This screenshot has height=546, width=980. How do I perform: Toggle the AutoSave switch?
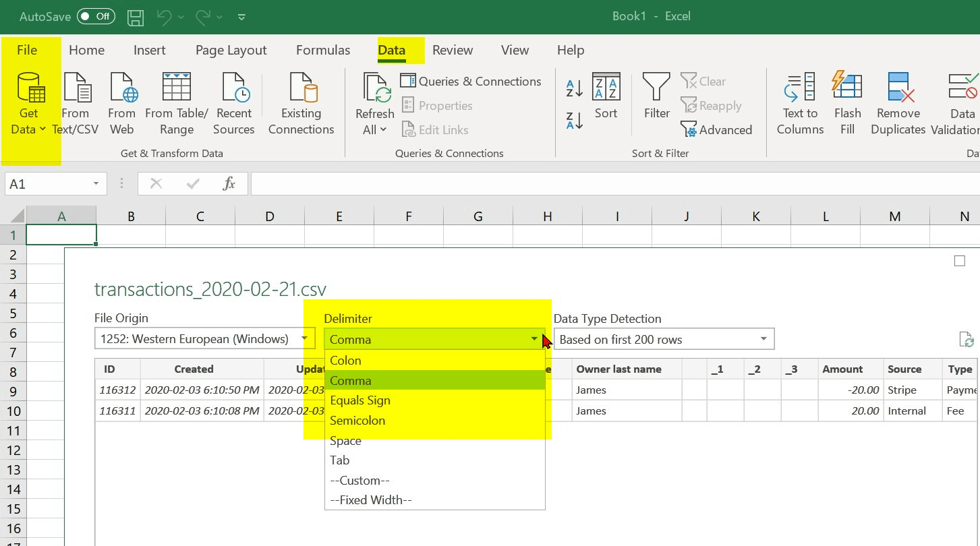96,16
